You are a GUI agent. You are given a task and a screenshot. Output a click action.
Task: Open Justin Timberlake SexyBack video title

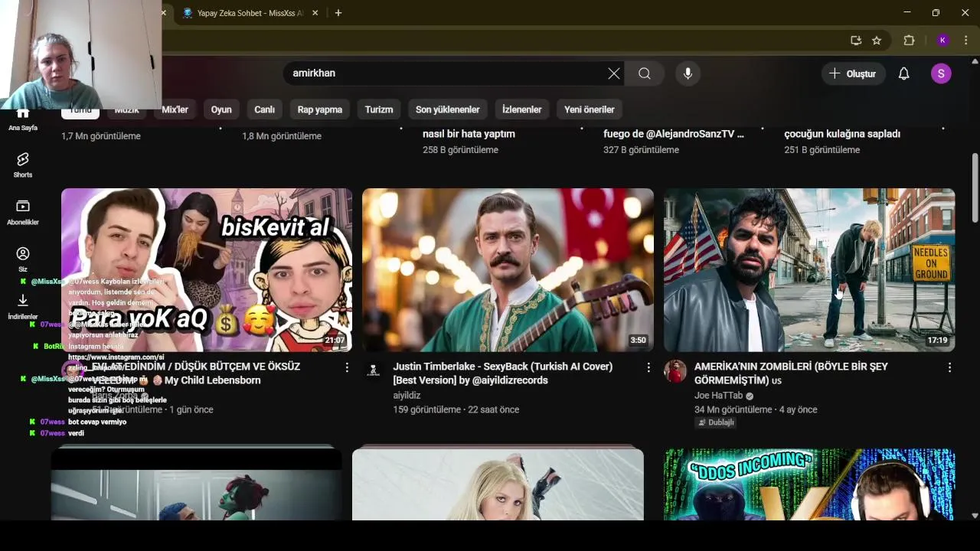pyautogui.click(x=503, y=373)
